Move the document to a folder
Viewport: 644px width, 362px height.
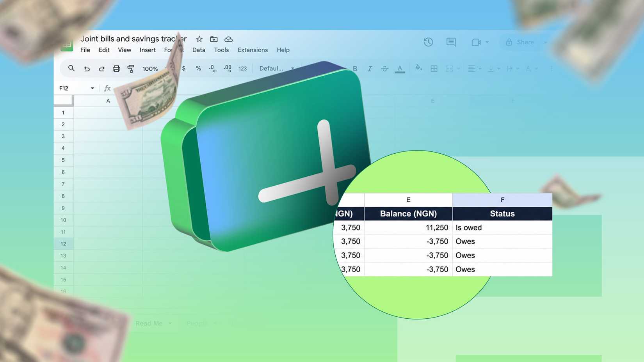213,39
